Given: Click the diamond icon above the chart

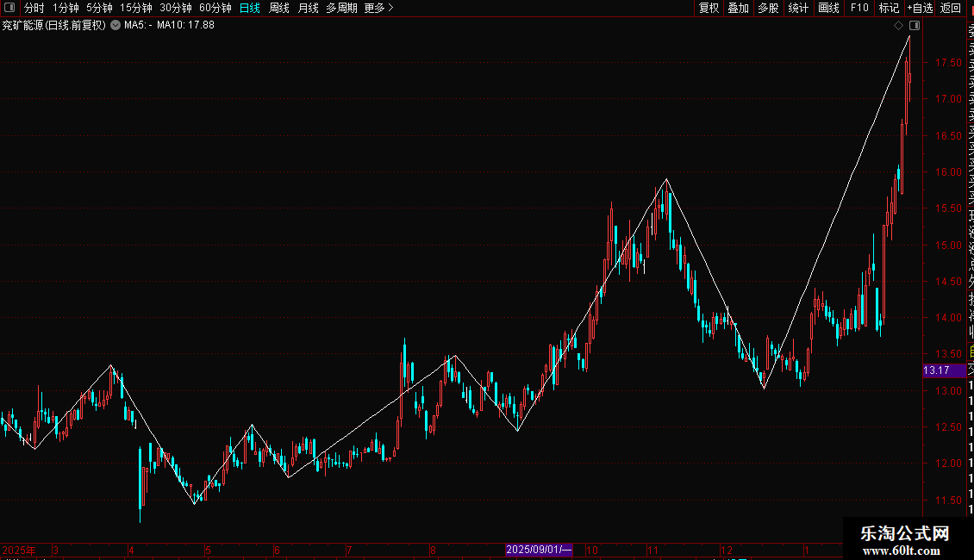Looking at the screenshot, I should tap(898, 26).
